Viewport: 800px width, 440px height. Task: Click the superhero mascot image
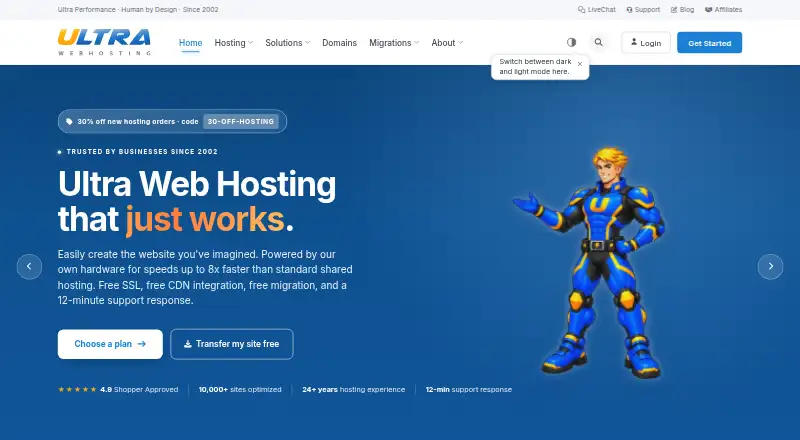point(590,263)
